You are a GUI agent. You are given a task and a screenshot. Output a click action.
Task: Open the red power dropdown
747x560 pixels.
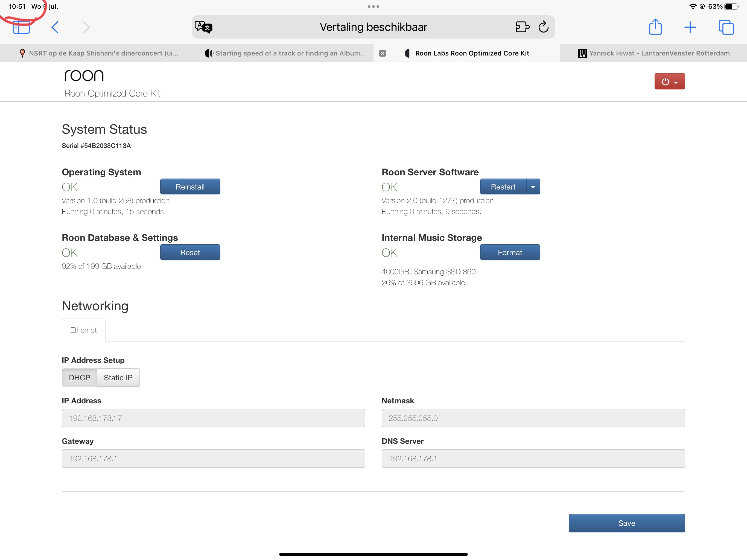click(x=669, y=81)
